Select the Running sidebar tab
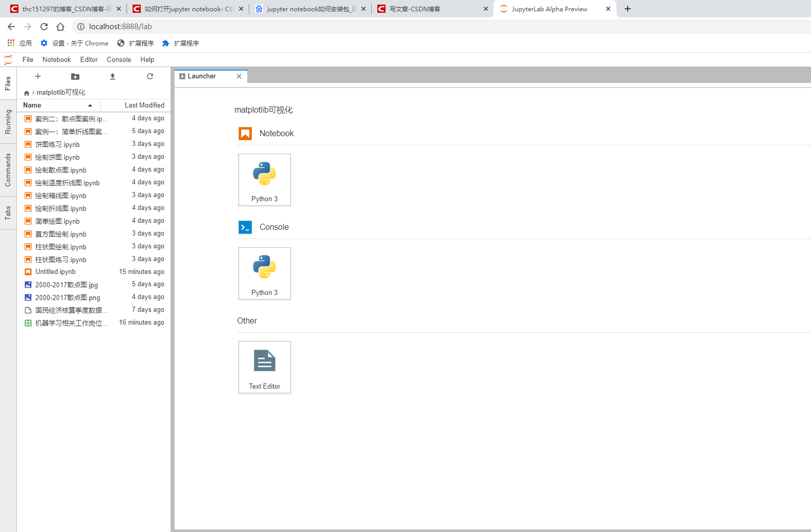The width and height of the screenshot is (811, 532). [8, 122]
